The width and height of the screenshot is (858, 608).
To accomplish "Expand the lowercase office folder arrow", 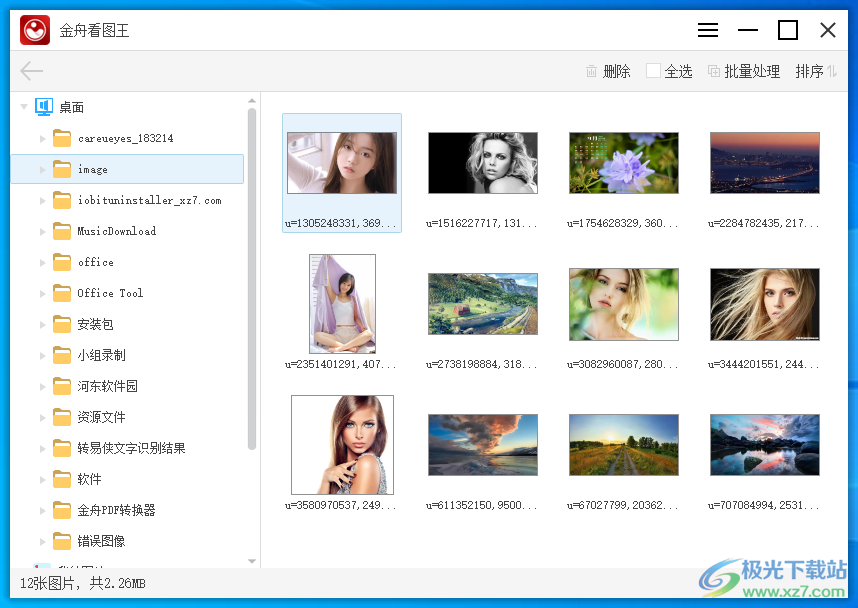I will point(42,263).
